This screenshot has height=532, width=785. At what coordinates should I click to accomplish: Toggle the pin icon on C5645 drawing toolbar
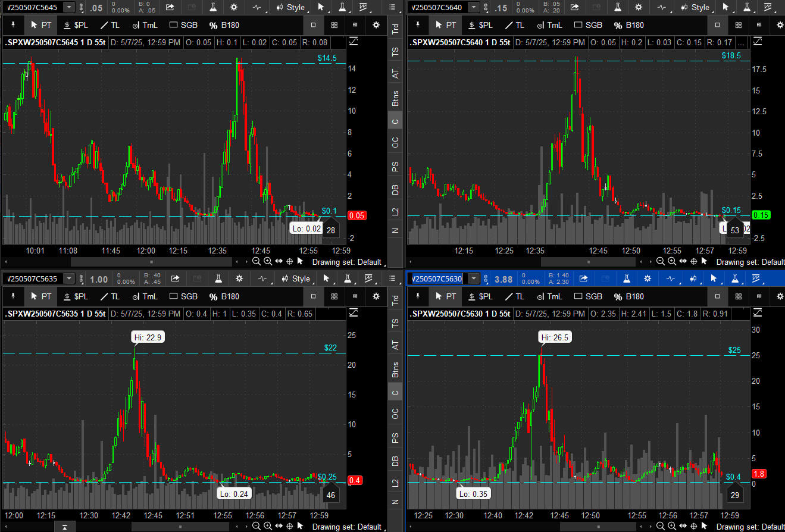12,25
